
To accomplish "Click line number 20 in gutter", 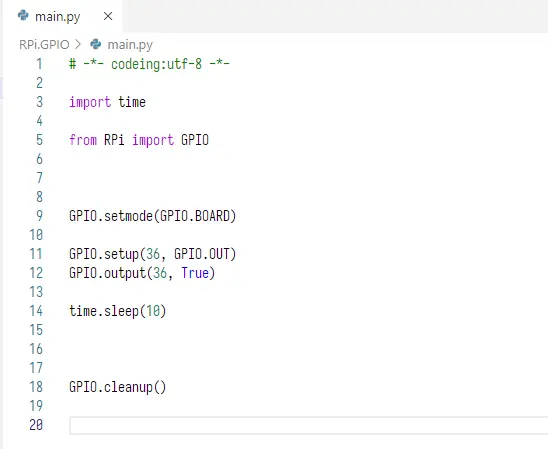I will coord(36,425).
